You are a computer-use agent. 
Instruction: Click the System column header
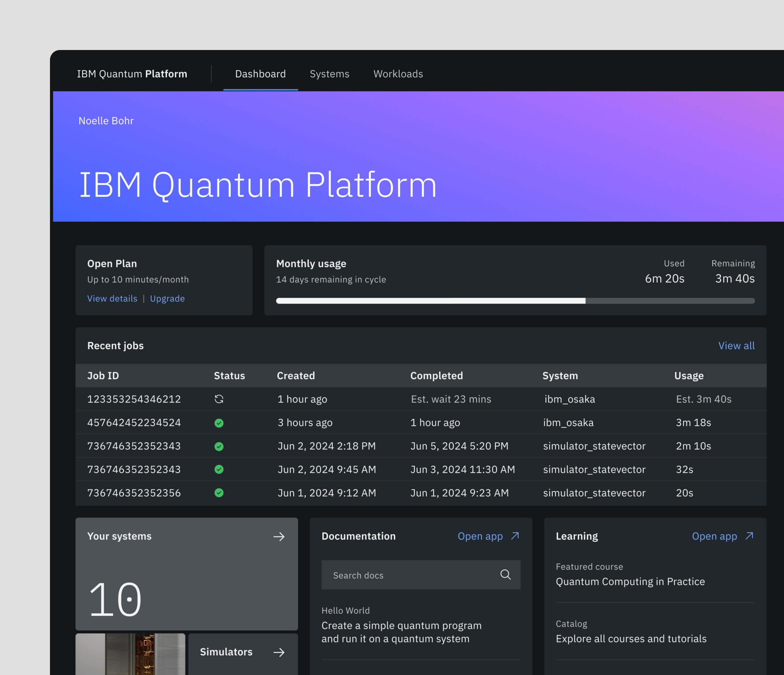click(560, 376)
